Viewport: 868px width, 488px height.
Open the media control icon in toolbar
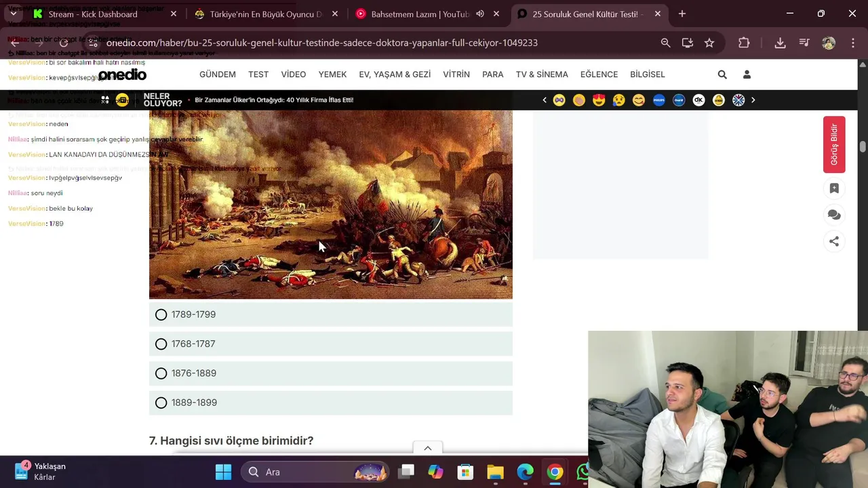coord(804,43)
